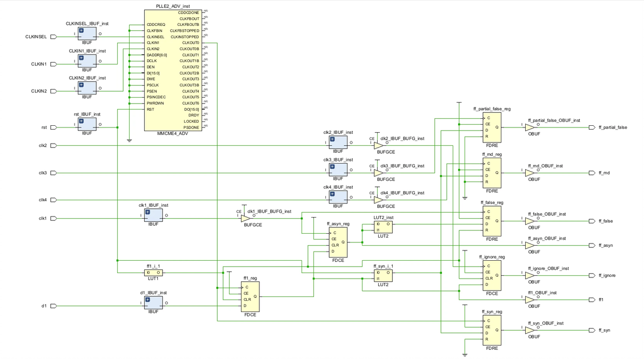Click the clk4 input port symbol

tap(53, 200)
